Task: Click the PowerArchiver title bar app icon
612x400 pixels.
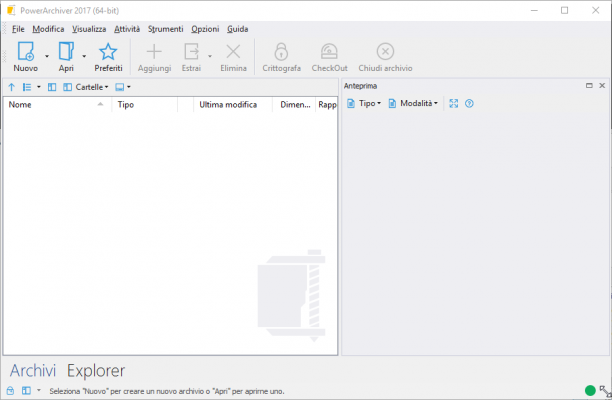Action: [11, 11]
